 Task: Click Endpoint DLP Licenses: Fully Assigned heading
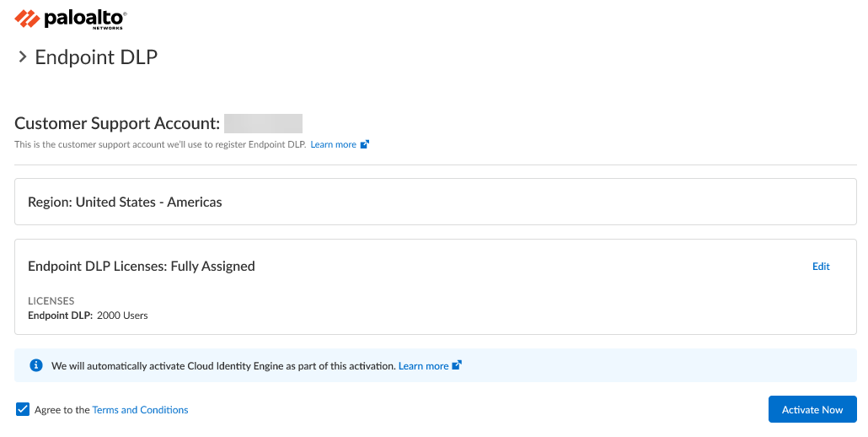pyautogui.click(x=142, y=267)
